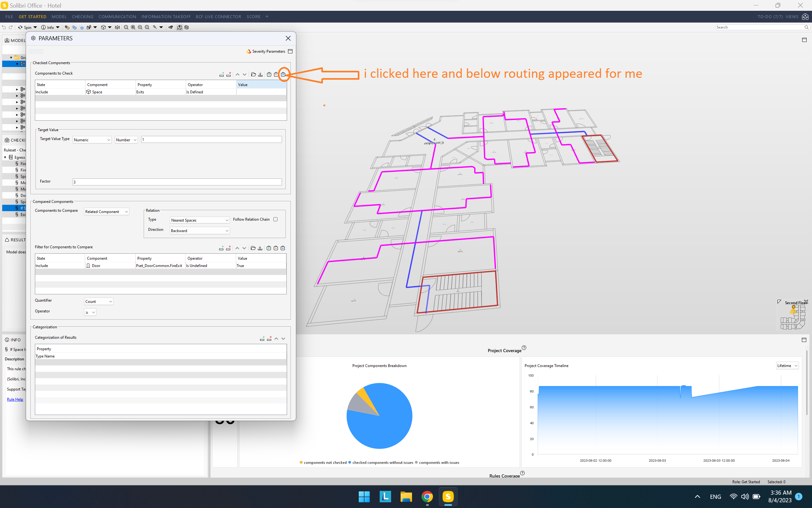Open Severity Parameters
Screen dimensions: 812x508
pos(266,51)
